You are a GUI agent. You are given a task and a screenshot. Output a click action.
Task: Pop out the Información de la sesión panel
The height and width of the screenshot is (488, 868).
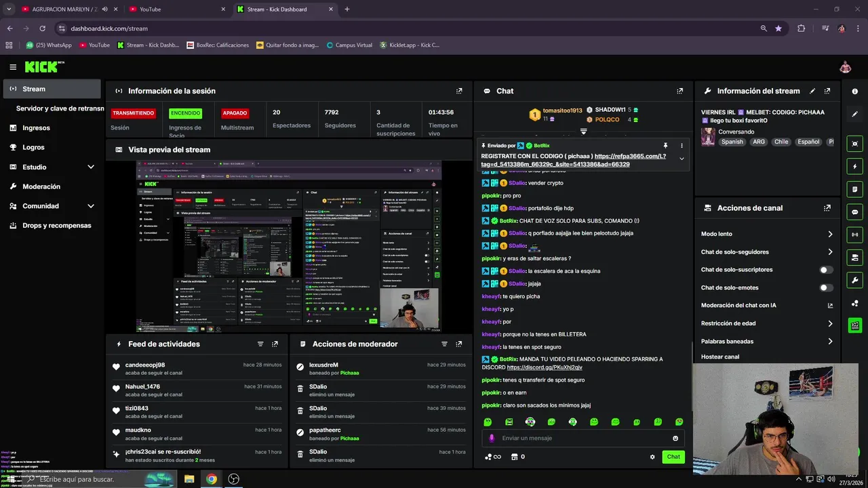459,91
